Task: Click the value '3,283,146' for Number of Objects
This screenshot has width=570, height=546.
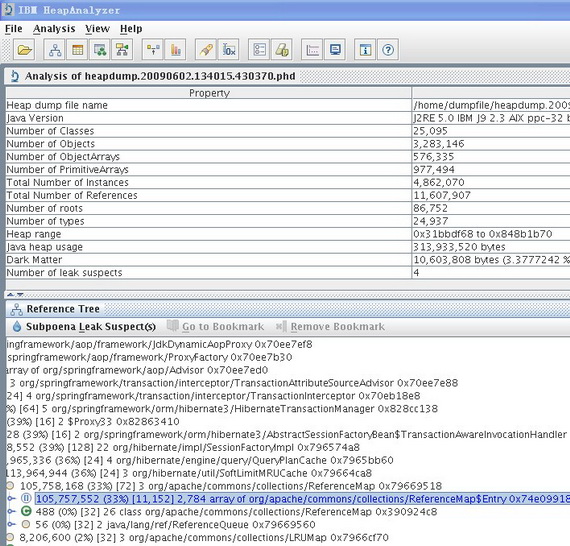Action: pyautogui.click(x=439, y=144)
